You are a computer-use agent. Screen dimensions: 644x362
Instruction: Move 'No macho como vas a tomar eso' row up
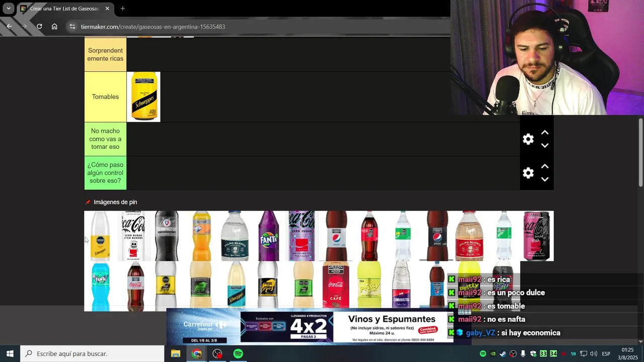pyautogui.click(x=545, y=133)
